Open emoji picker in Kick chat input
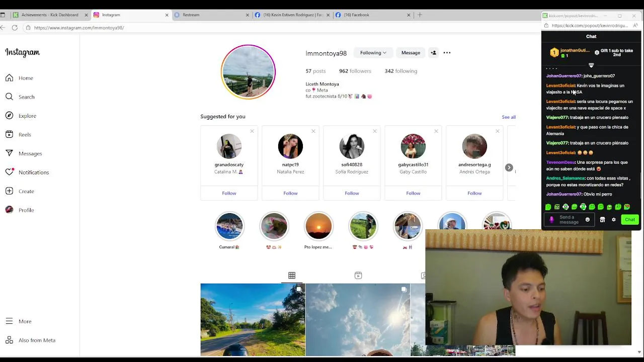This screenshot has width=644, height=362. 587,220
